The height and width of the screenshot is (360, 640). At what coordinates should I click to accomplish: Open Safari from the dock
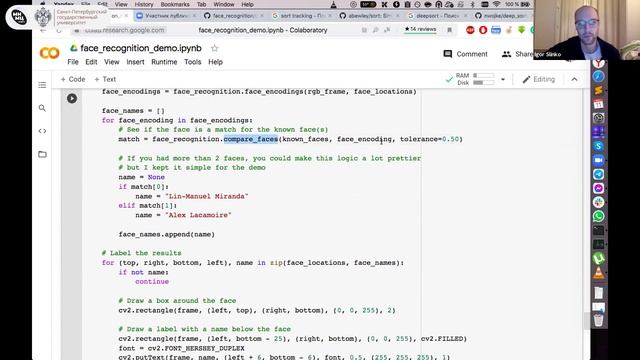pos(598,76)
